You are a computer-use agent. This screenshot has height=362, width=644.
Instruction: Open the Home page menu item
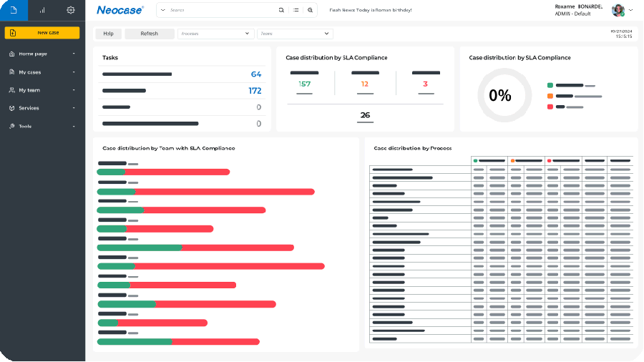point(33,54)
